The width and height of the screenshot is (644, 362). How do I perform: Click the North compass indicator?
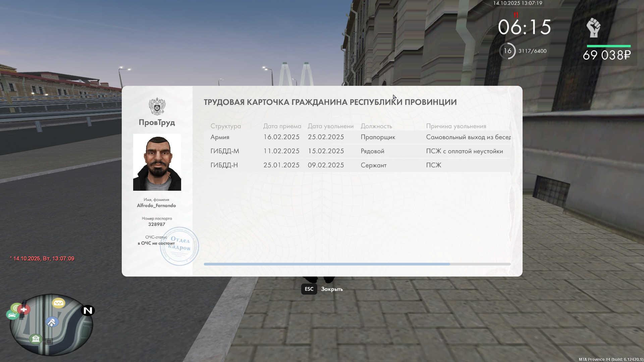[x=88, y=311]
